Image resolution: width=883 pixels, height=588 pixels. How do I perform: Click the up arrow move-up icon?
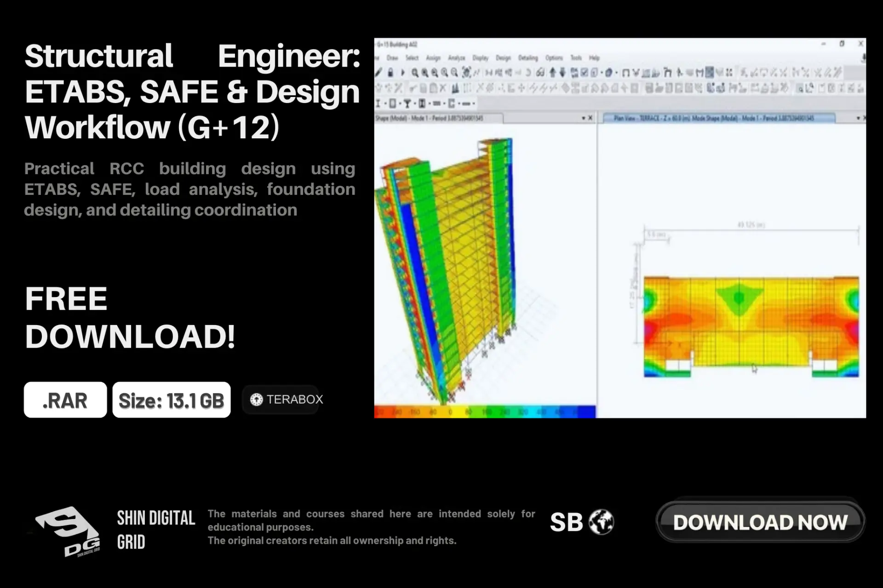[x=553, y=73]
